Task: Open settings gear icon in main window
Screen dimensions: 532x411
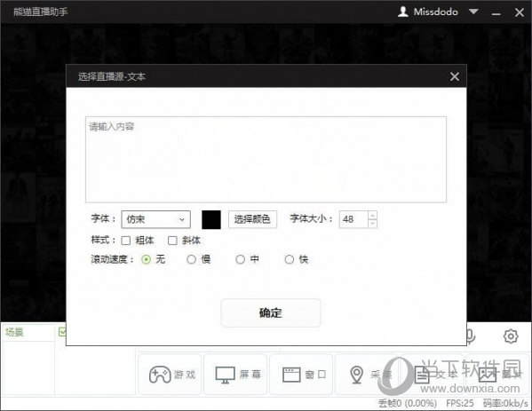Action: tap(511, 336)
